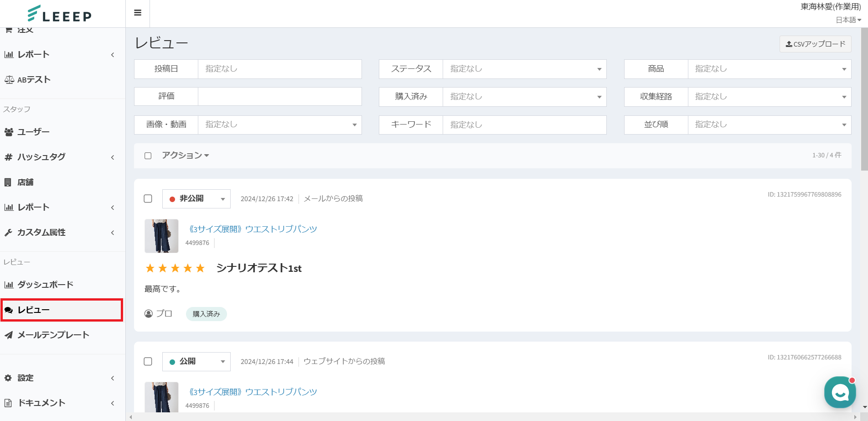Open the 商品 filter dropdown
This screenshot has width=868, height=421.
click(770, 69)
